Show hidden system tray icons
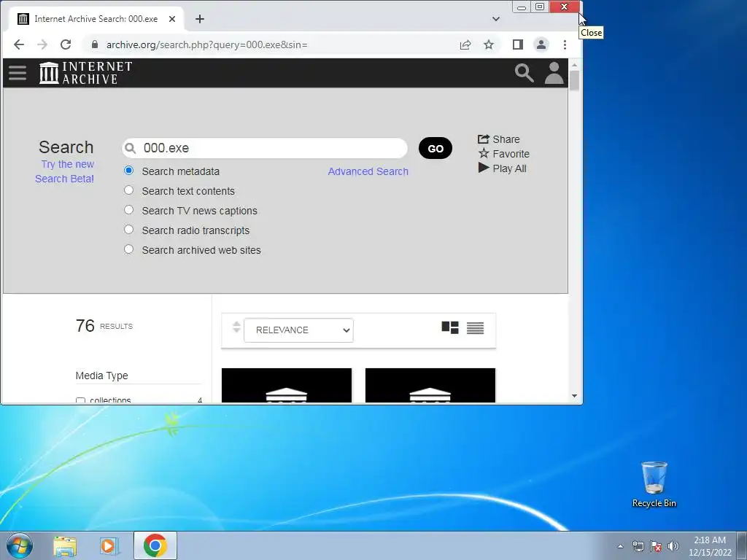The image size is (747, 560). (620, 546)
